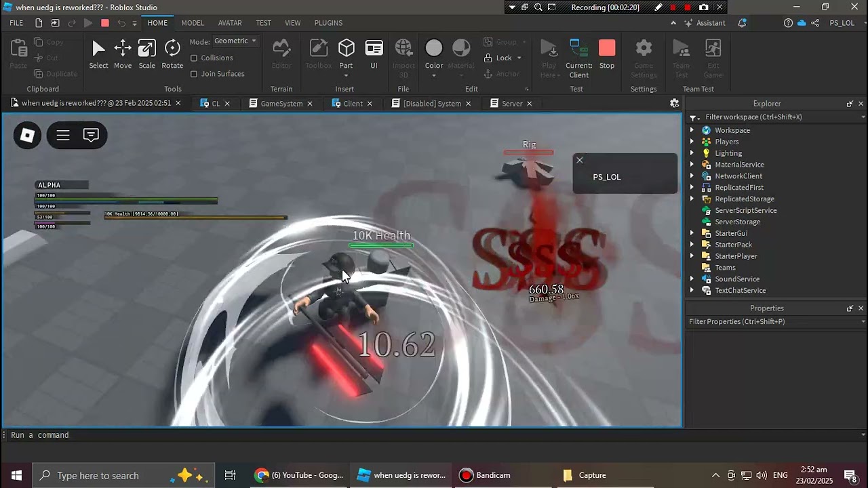
Task: Click red stop square in quick access bar
Action: click(x=105, y=23)
